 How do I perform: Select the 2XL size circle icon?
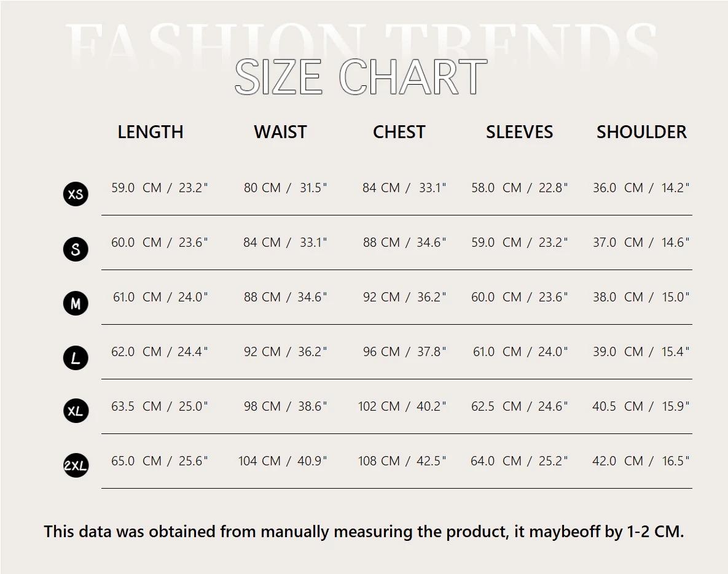(x=76, y=465)
